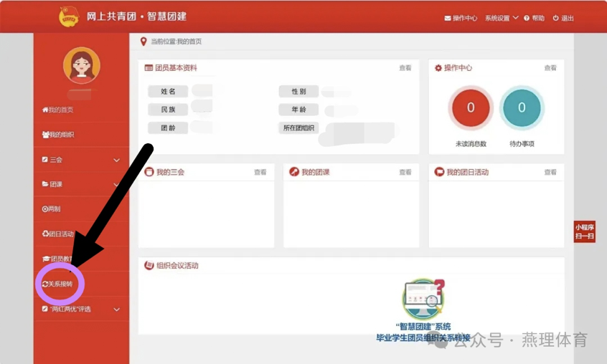Open 操作中心 in the top bar

(x=461, y=18)
